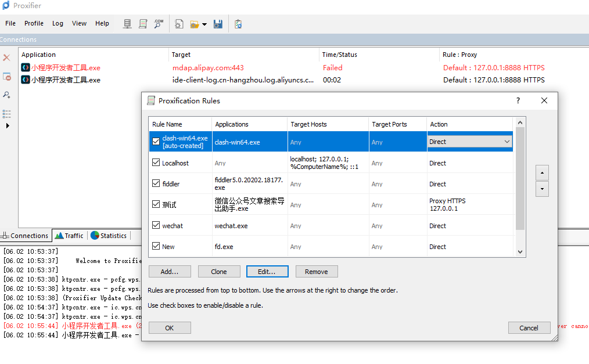
Task: Click icon of ide-client-log connection row
Action: pos(26,80)
